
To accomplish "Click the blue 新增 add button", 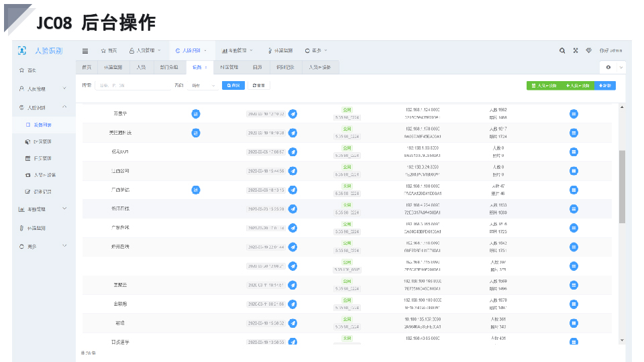I will [x=606, y=86].
